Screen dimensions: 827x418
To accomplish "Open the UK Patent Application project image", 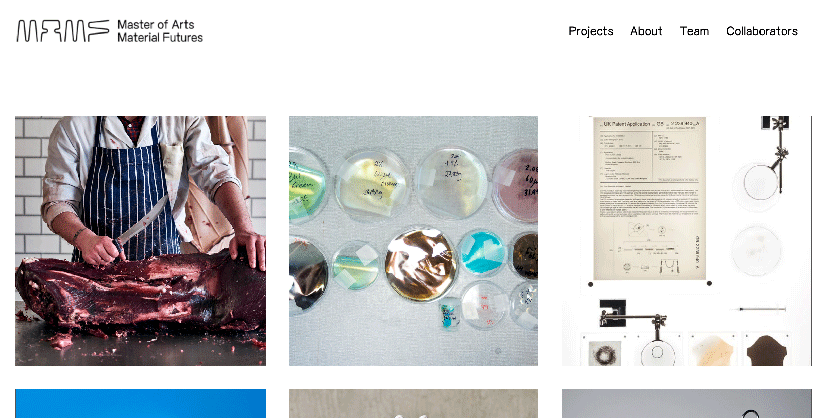I will pos(687,241).
